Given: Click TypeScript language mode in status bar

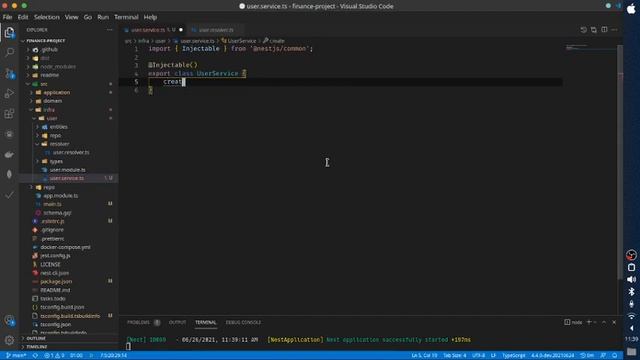Looking at the screenshot, I should click(514, 356).
